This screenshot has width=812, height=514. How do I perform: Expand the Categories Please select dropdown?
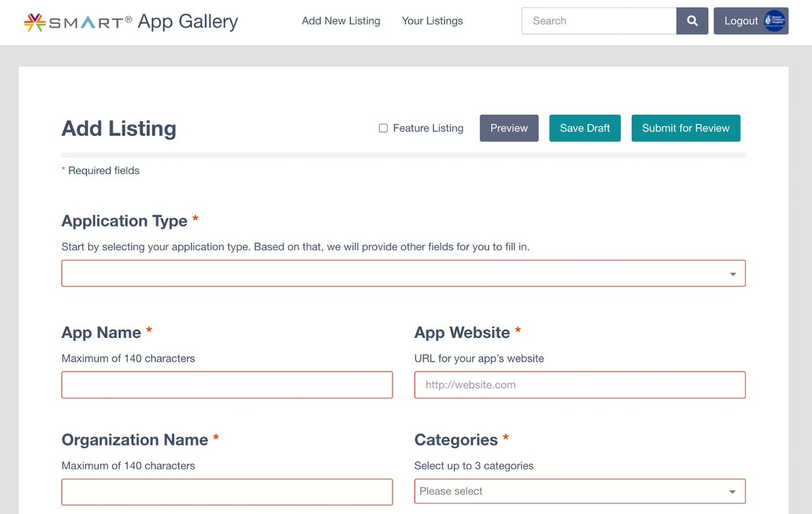580,492
